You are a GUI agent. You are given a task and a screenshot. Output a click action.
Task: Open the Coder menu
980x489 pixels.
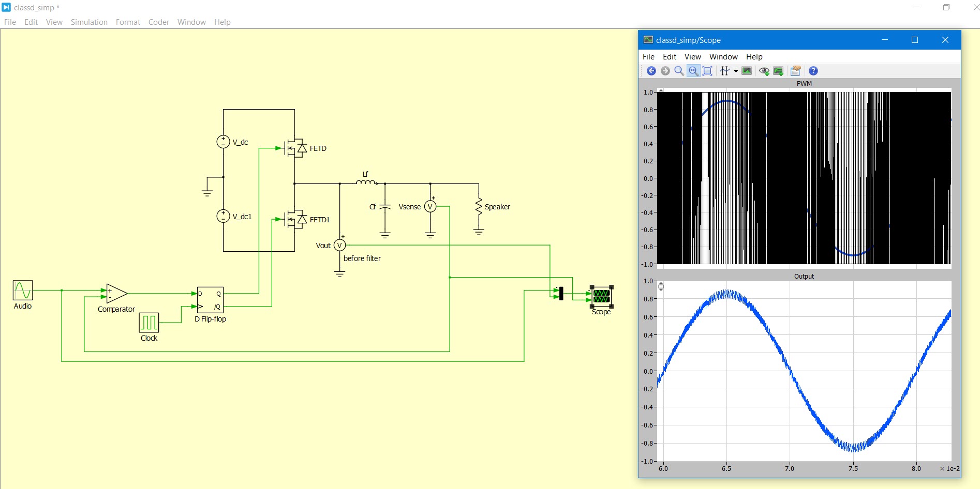click(x=159, y=22)
